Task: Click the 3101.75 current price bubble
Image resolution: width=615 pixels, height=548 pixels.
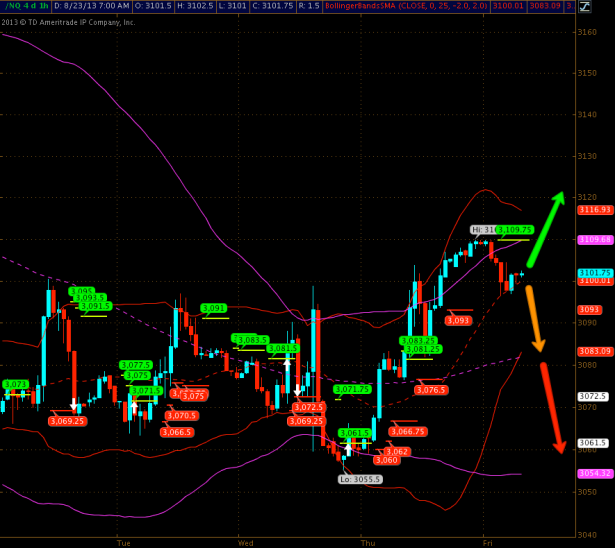Action: pyautogui.click(x=594, y=273)
